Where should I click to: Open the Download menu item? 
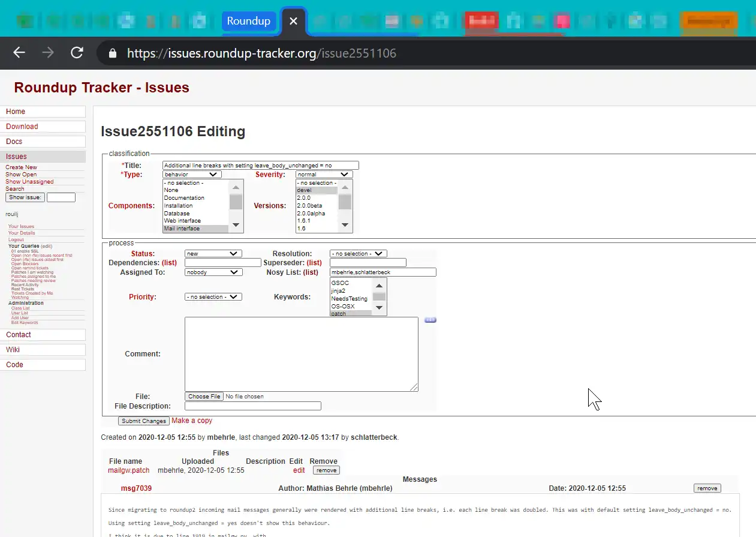point(43,127)
